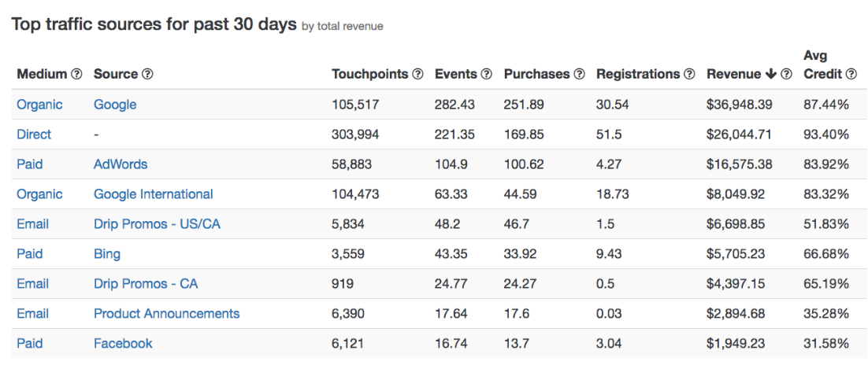The width and height of the screenshot is (868, 365).
Task: Click the Facebook source link
Action: (123, 344)
